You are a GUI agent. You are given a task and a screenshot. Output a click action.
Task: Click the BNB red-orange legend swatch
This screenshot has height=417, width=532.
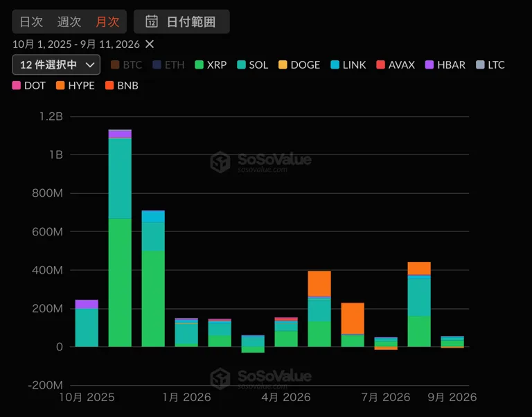[x=109, y=85]
